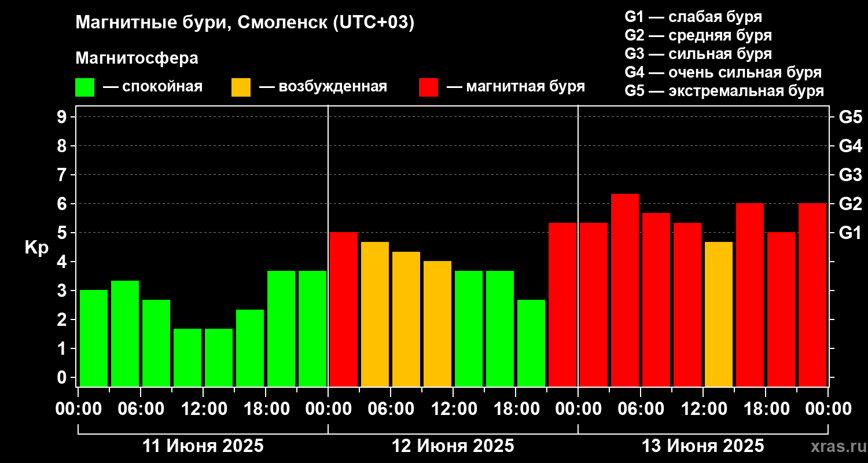Click the last red bar of 12 June
Viewport: 868px width, 463px height.
[562, 304]
